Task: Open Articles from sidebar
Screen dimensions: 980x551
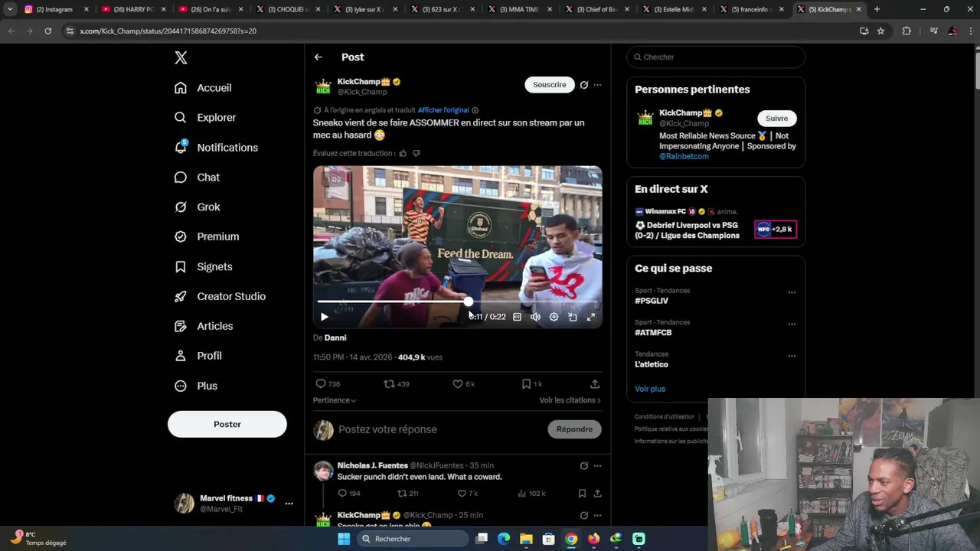Action: pos(204,327)
